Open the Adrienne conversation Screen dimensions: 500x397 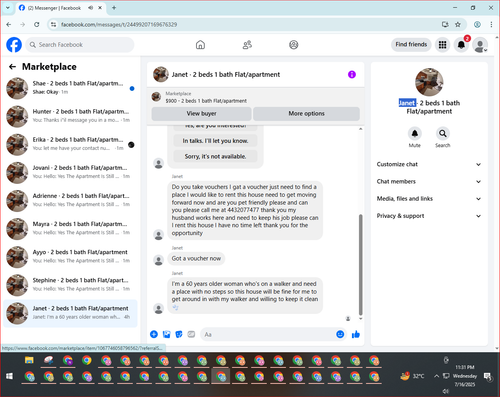70,201
